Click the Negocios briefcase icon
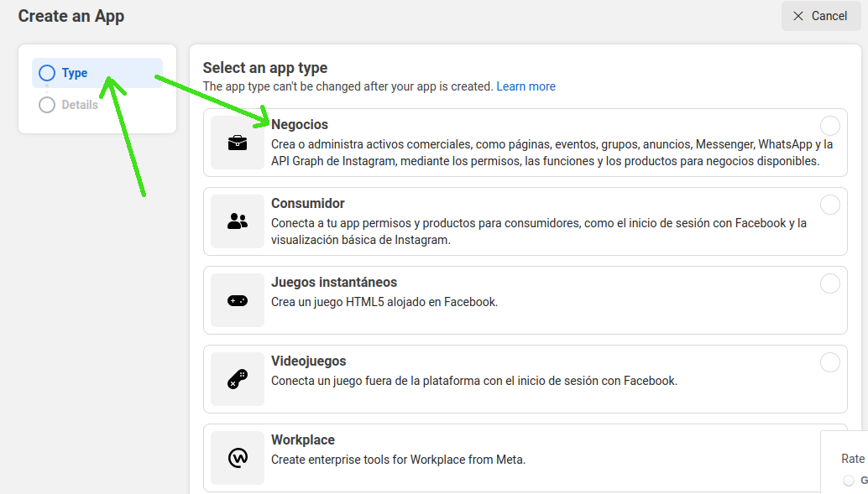Screen dimensions: 868x494 click(x=238, y=143)
